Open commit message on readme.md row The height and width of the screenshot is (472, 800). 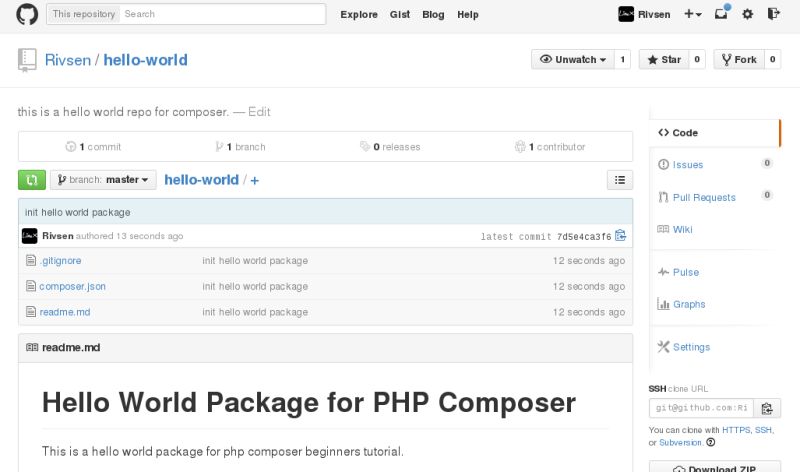coord(255,312)
